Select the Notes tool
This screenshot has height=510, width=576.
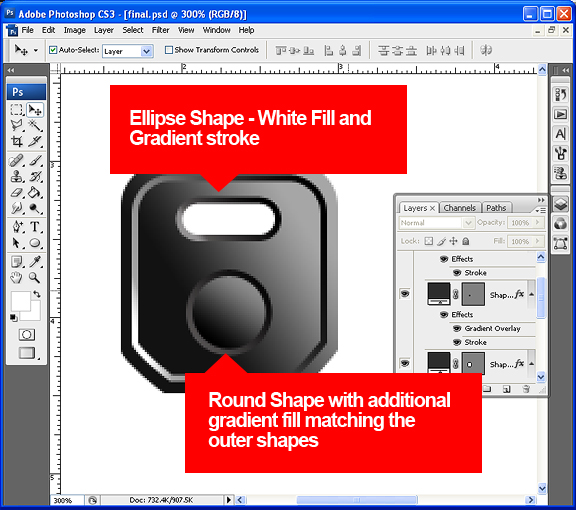(17, 262)
